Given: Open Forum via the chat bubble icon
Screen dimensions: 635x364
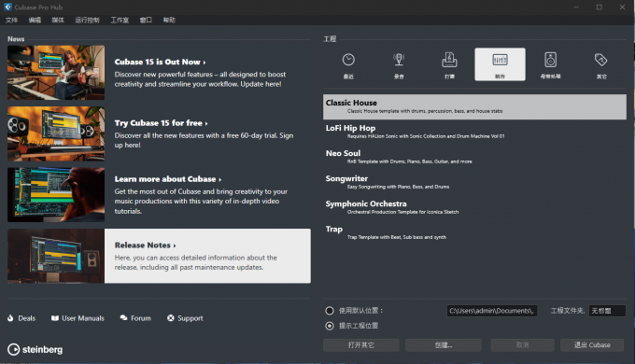Looking at the screenshot, I should tap(124, 318).
